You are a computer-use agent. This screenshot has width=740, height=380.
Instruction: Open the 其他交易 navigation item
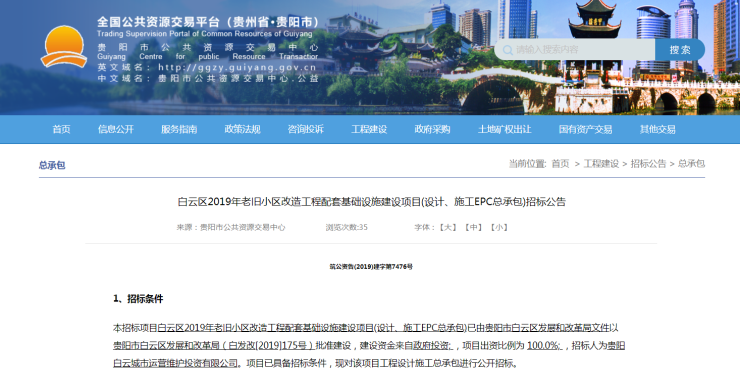pos(657,129)
